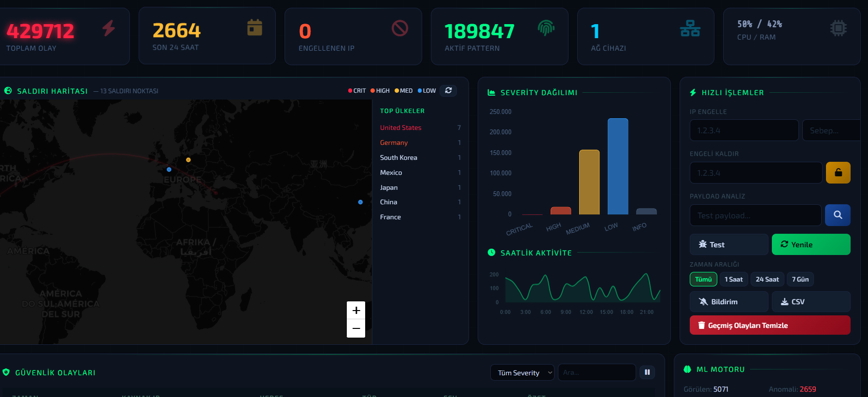This screenshot has width=868, height=397.
Task: Select the 7 Gün time range
Action: click(x=800, y=279)
